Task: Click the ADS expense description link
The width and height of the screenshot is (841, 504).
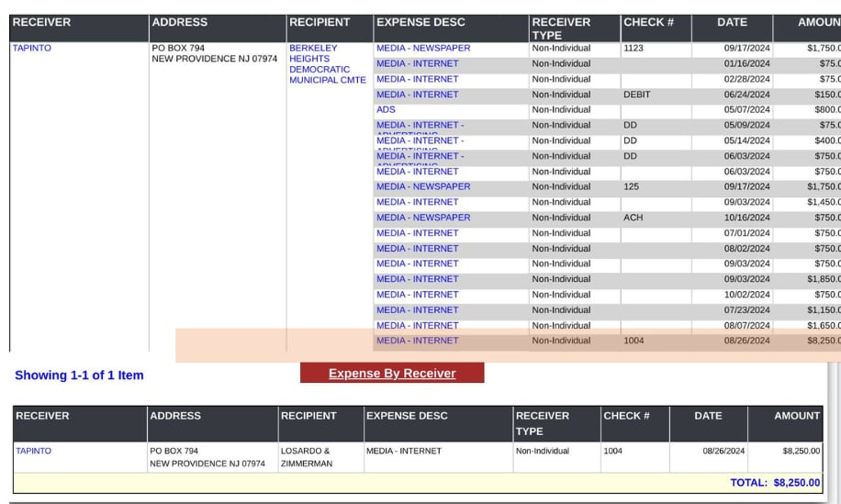Action: tap(386, 109)
